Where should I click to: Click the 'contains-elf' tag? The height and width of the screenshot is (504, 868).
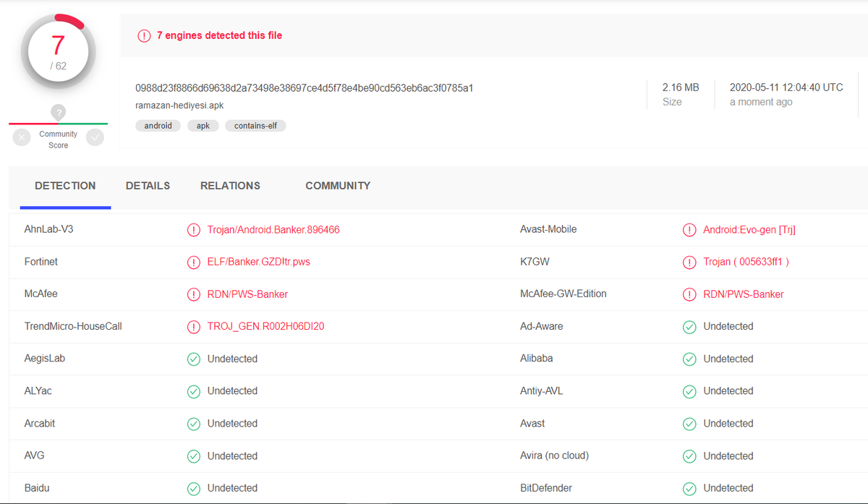[x=255, y=126]
